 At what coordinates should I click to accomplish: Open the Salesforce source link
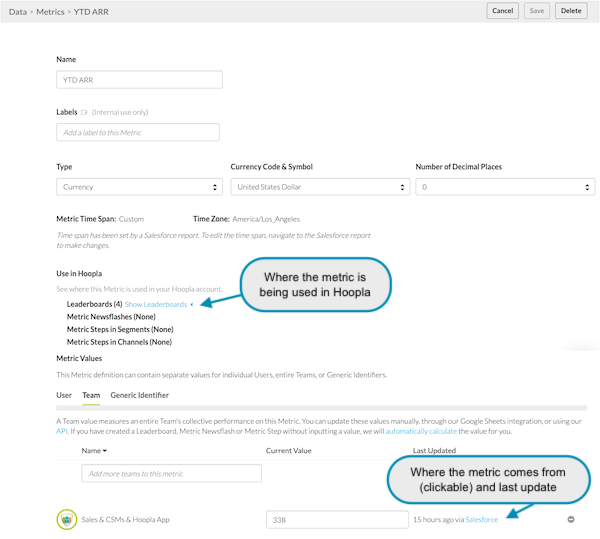point(481,519)
